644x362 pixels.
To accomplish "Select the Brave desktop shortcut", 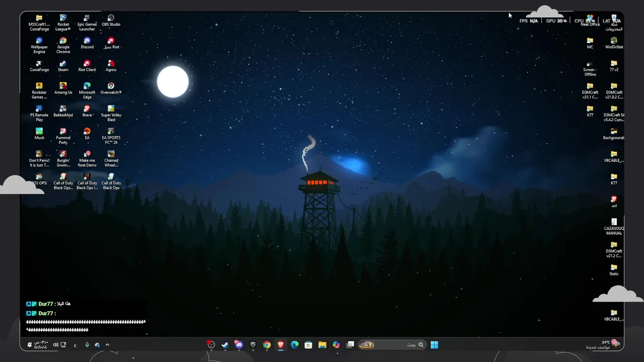I will pyautogui.click(x=87, y=111).
